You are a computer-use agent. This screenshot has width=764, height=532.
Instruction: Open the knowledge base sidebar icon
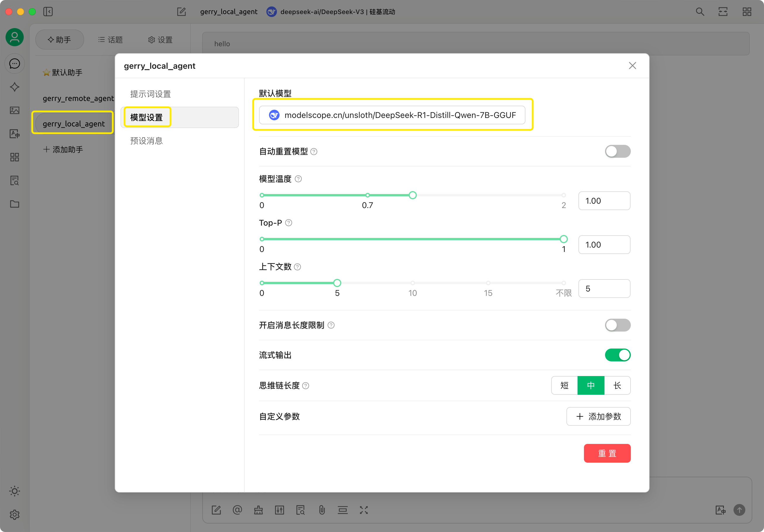tap(15, 180)
